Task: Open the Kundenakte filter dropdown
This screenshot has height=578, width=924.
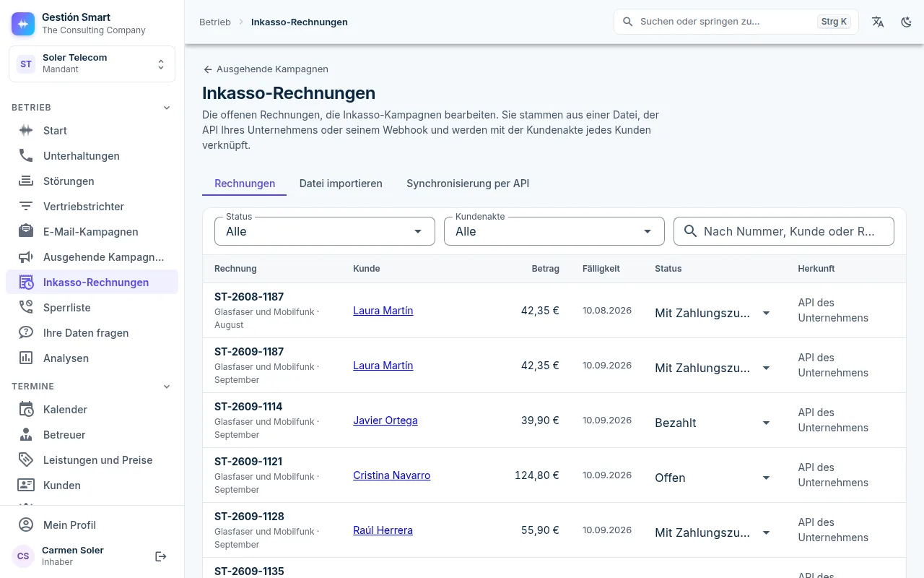Action: pyautogui.click(x=554, y=231)
